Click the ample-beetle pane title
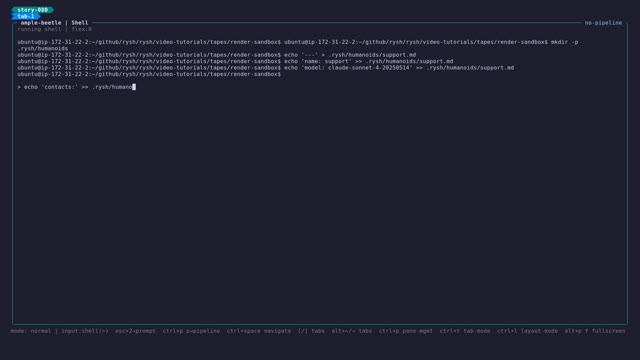Image resolution: width=640 pixels, height=360 pixels. (41, 23)
